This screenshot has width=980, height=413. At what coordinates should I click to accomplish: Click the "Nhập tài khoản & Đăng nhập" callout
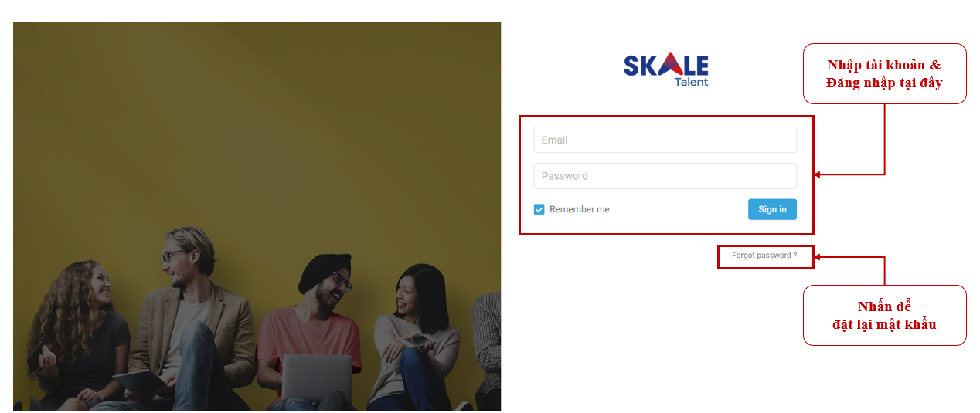click(885, 74)
